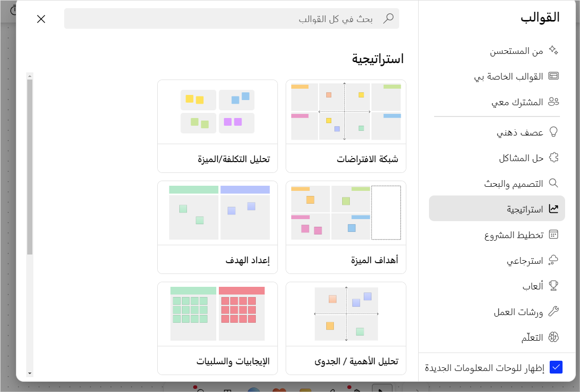Image resolution: width=580 pixels, height=392 pixels.
Task: Click the تحليل الأهمية / الجدوى card title
Action: pos(357,361)
